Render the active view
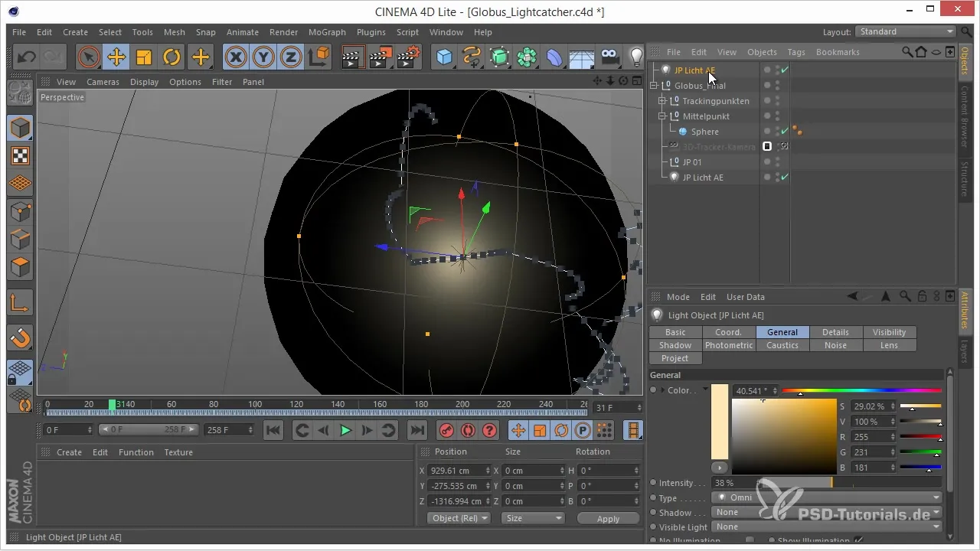Viewport: 980px width, 551px height. click(352, 57)
